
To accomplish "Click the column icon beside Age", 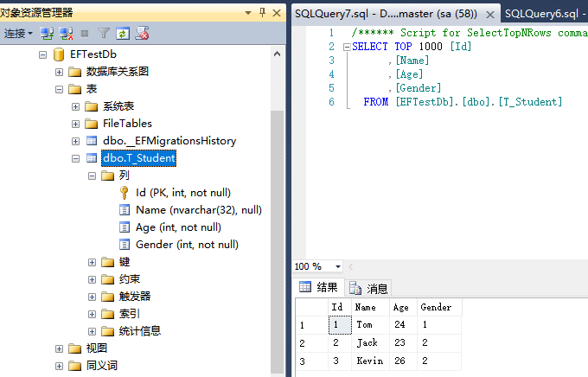I will tap(125, 227).
